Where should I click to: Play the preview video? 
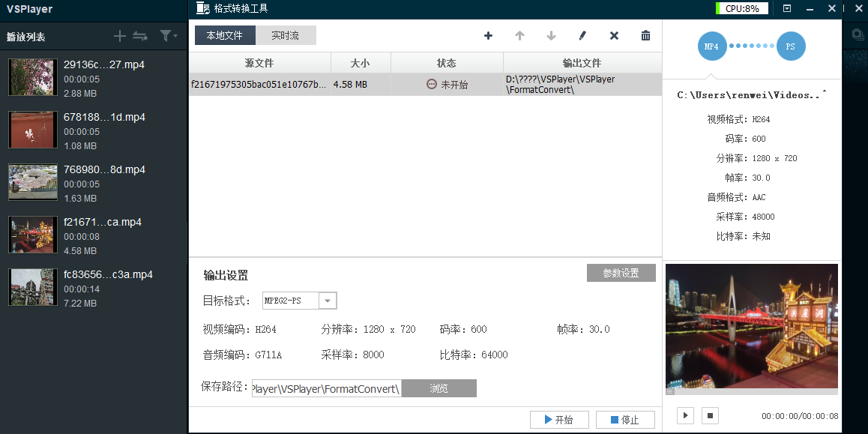tap(685, 415)
